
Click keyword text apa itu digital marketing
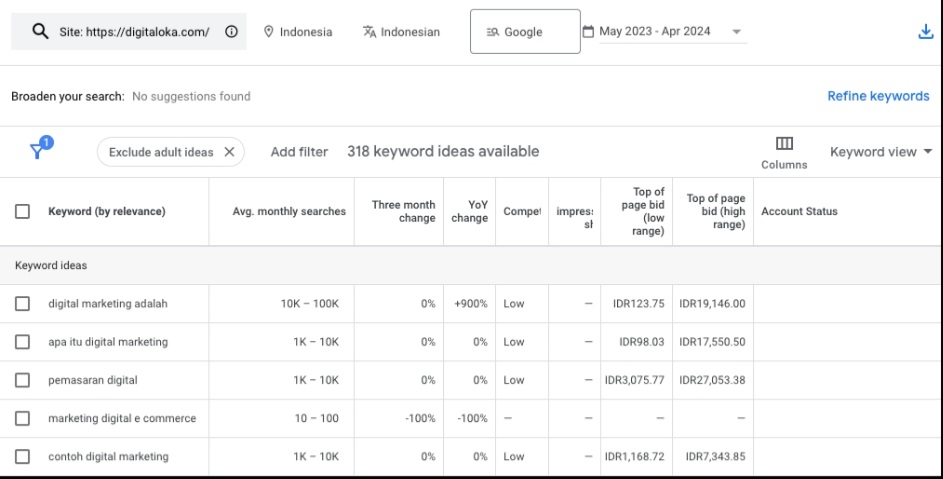(108, 342)
